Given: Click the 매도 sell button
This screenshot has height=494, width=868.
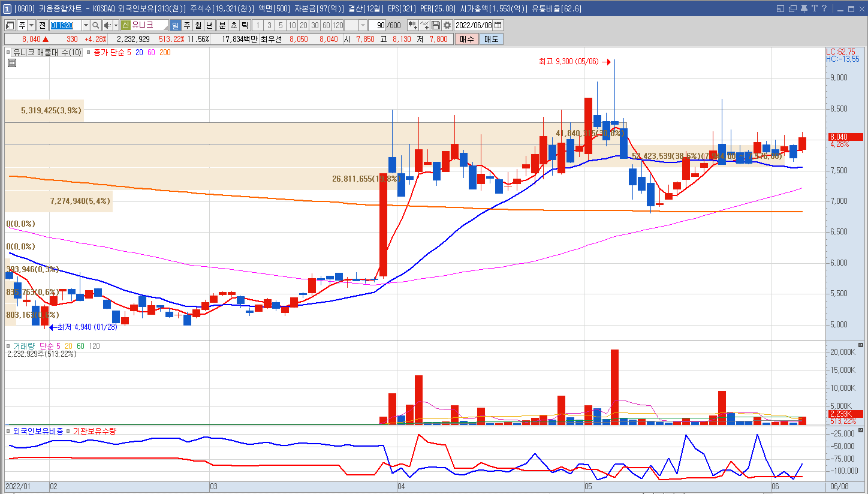Looking at the screenshot, I should [492, 39].
